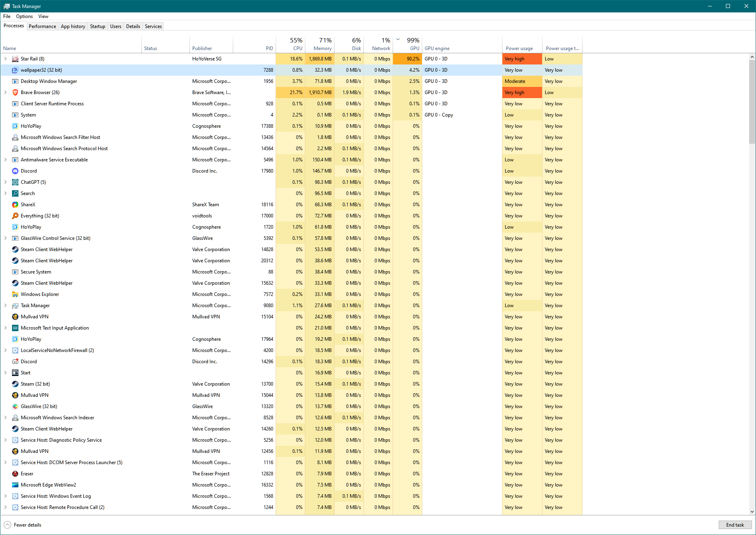Expand LocalServiceNoNetworkFirewall (2) group
The image size is (756, 535).
point(6,350)
